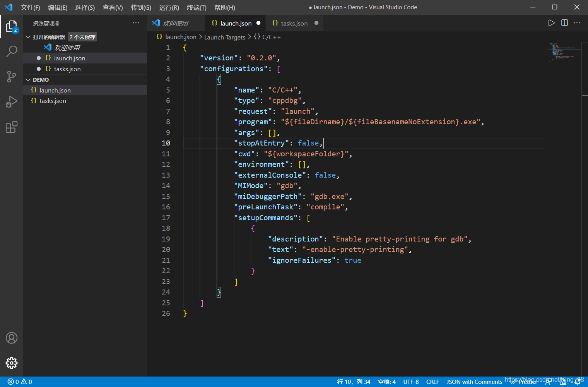Open the 选择(S) menu
This screenshot has width=588, height=387.
coord(85,7)
